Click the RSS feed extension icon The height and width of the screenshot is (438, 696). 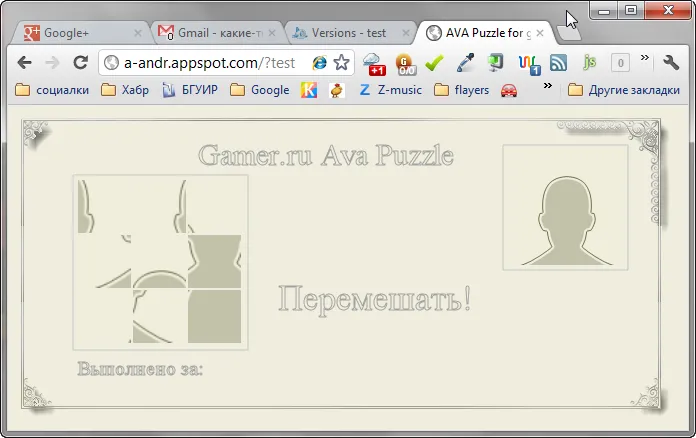(558, 63)
